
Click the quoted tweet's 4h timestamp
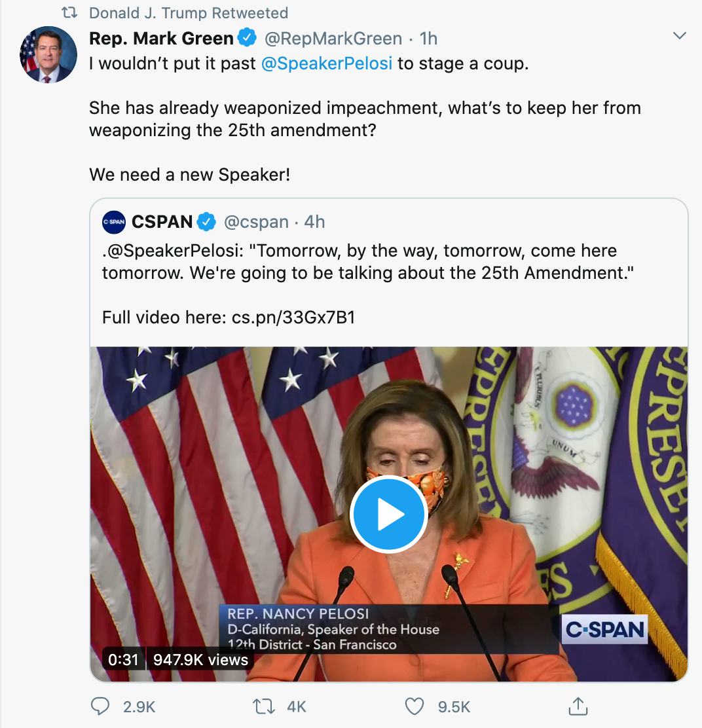[314, 223]
